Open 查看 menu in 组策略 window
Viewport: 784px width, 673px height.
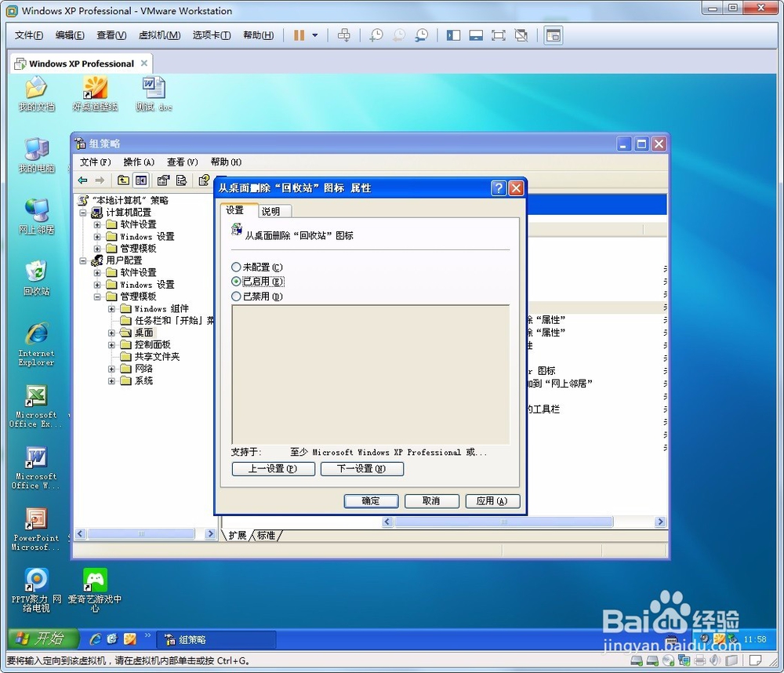point(182,162)
